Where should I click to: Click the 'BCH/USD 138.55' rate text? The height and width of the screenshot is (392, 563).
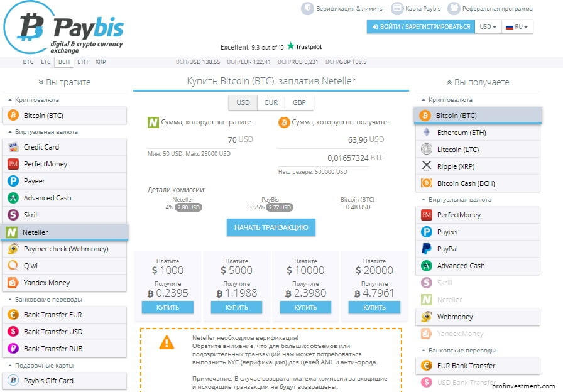[x=198, y=62]
